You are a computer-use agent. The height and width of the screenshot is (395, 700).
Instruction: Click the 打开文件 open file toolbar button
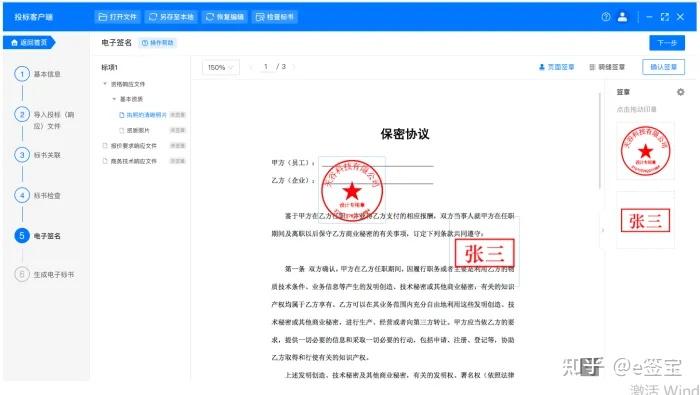click(117, 17)
